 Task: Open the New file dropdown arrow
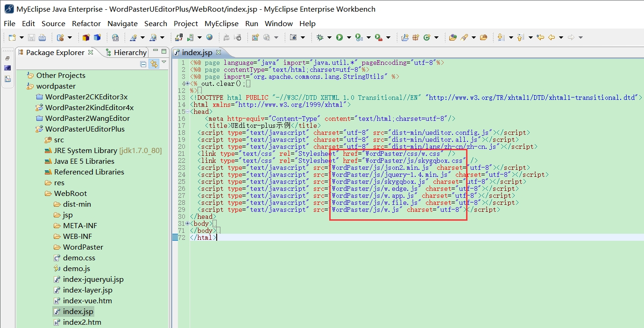(x=21, y=37)
